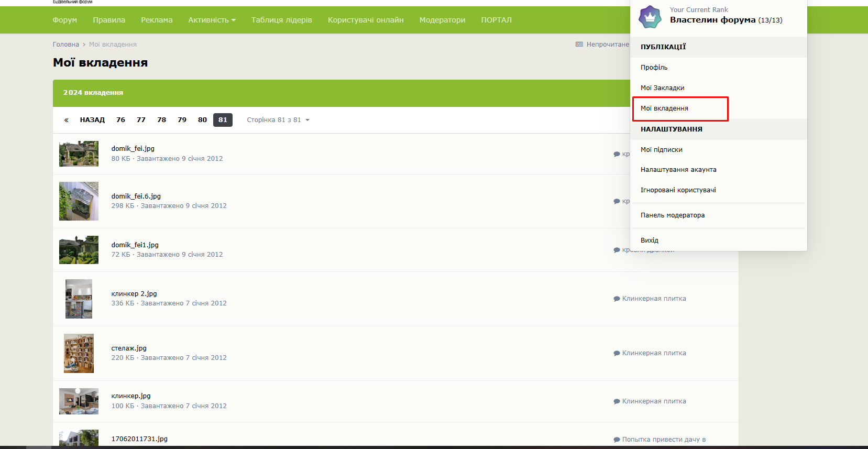Click the purple crown rank badge icon
This screenshot has height=449, width=868.
[650, 17]
